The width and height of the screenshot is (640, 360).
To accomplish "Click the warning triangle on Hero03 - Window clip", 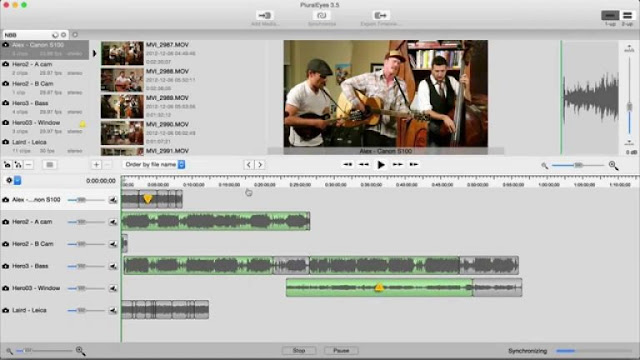I will point(379,287).
